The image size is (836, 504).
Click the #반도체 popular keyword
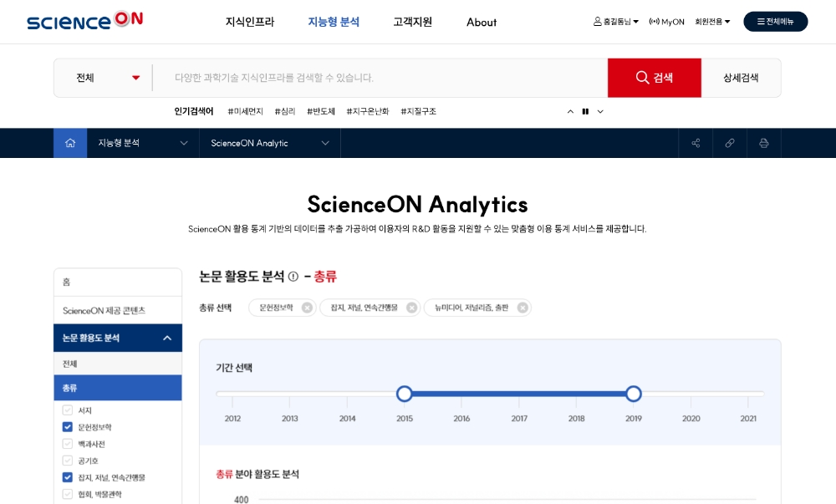[320, 111]
